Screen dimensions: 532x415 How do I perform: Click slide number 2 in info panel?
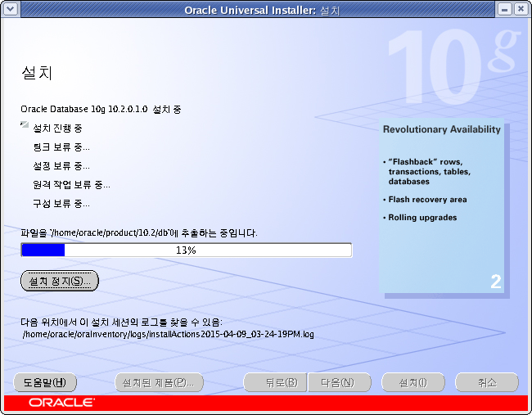[x=496, y=282]
